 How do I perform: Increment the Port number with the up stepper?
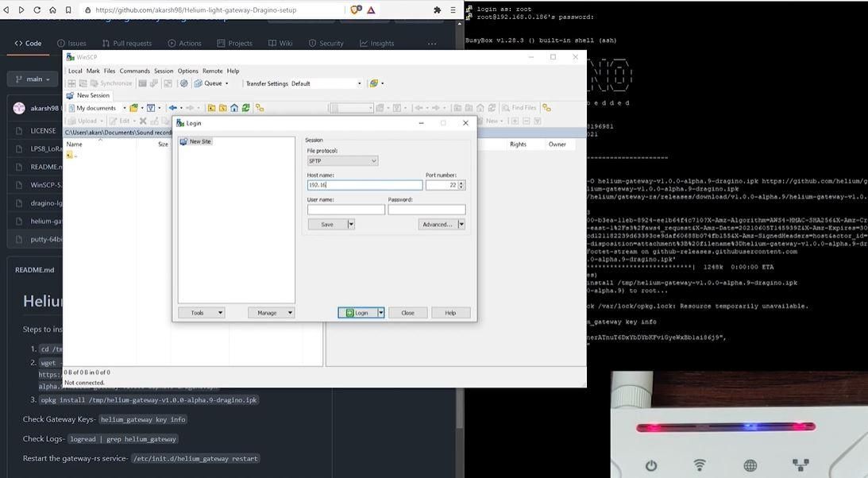(x=461, y=182)
